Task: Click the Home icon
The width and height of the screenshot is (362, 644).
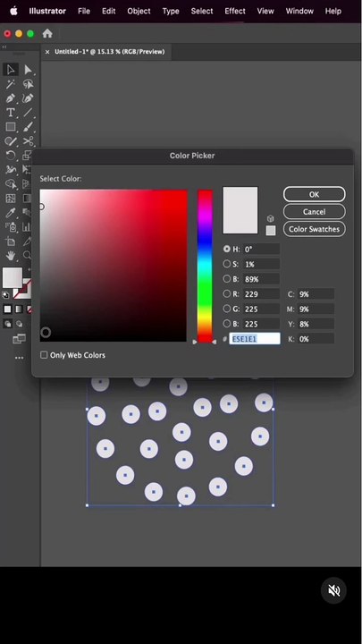Action: coord(47,33)
